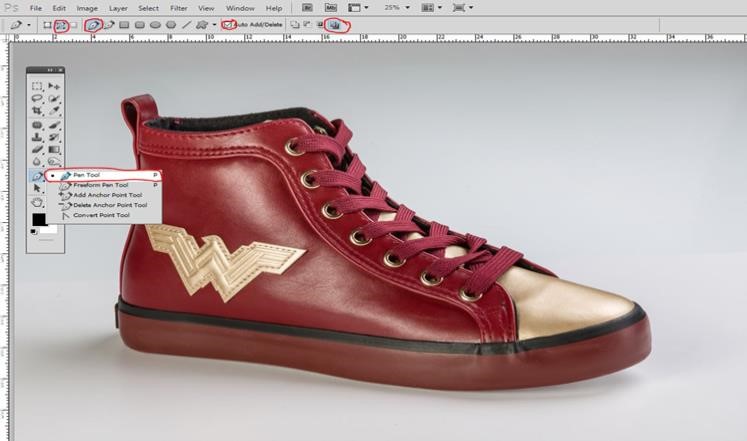Reset default foreground and background colors

34,232
